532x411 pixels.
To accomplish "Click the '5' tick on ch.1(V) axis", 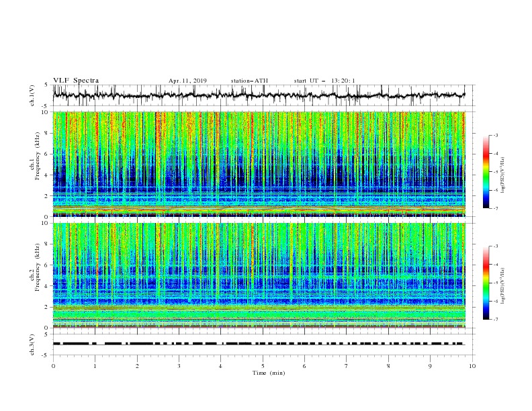I will [47, 85].
